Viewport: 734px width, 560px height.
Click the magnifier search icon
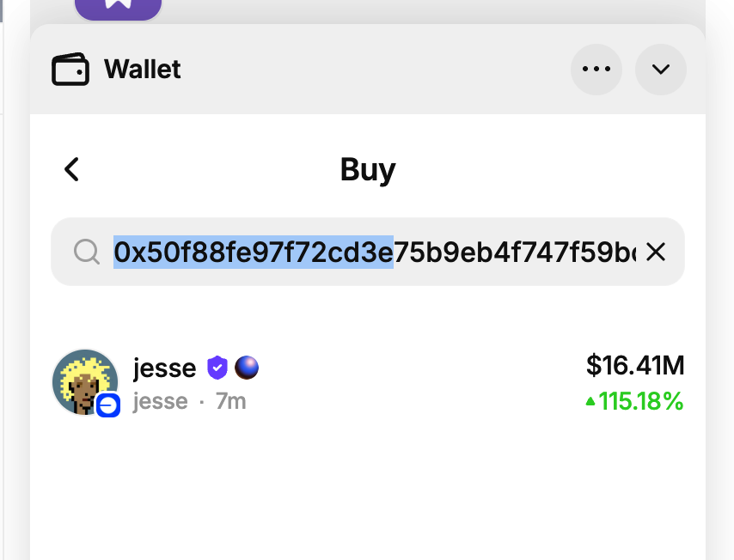tap(87, 252)
